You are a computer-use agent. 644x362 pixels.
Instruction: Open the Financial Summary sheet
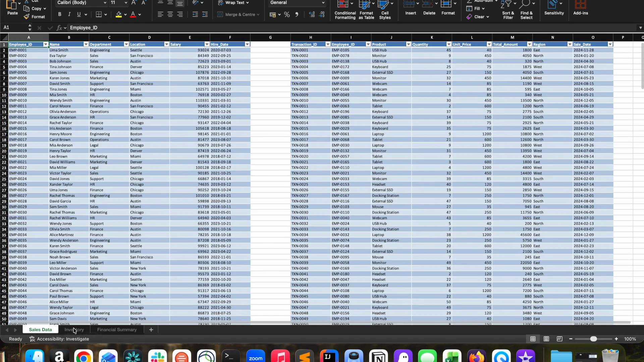click(x=117, y=329)
